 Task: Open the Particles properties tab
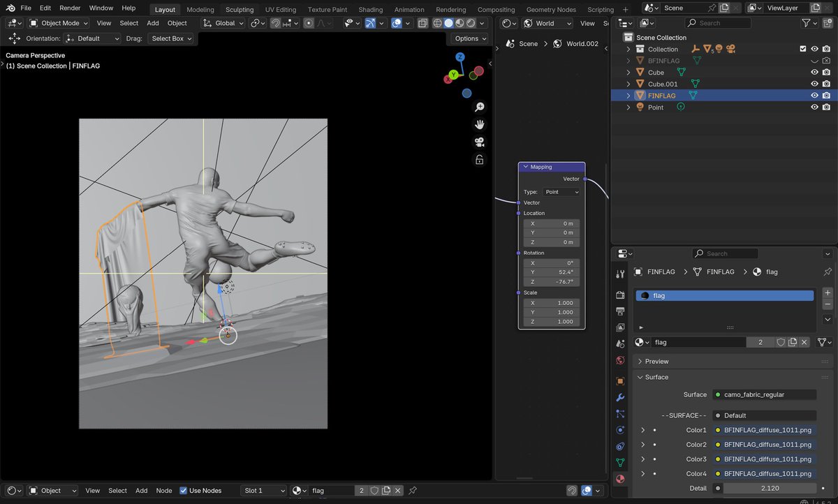click(x=620, y=414)
